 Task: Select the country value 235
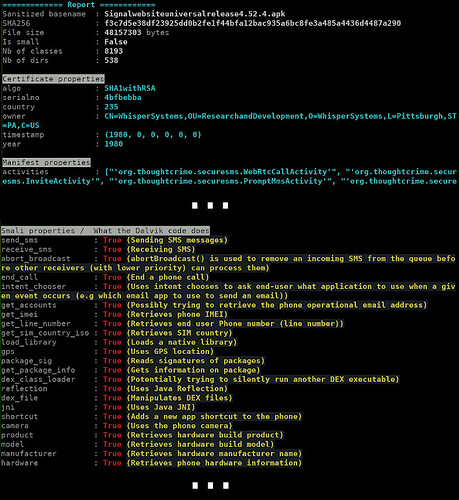pos(111,107)
